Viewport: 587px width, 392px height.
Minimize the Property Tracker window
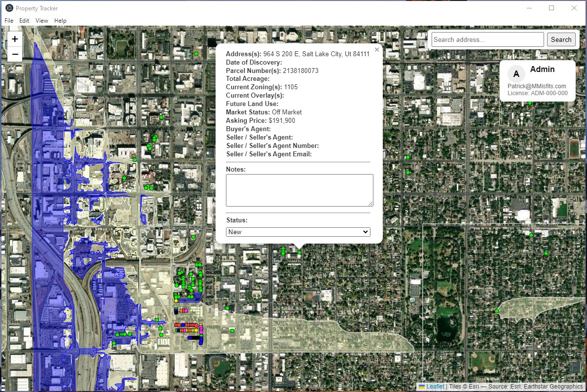click(529, 8)
